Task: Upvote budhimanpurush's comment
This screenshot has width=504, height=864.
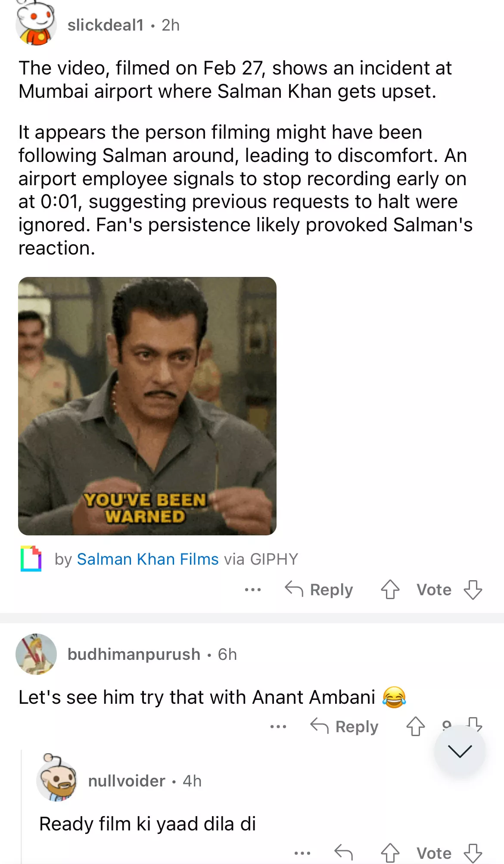Action: (415, 726)
